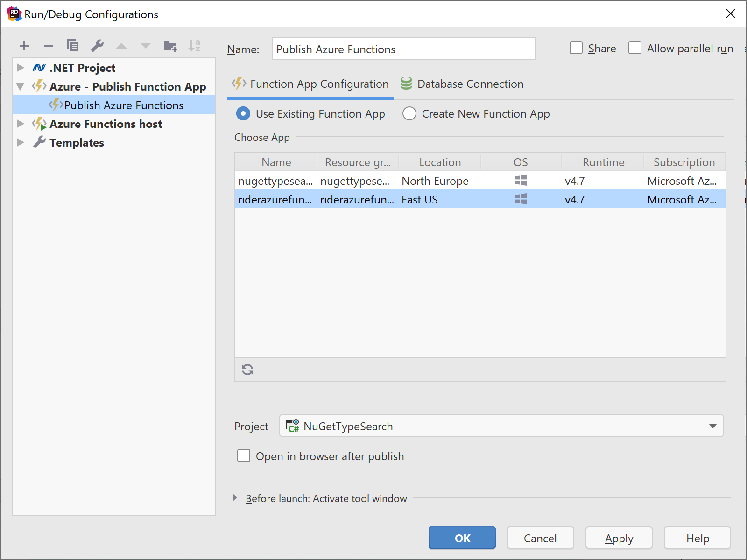Collapse Azure - Publish Function App node
This screenshot has width=747, height=560.
[21, 87]
